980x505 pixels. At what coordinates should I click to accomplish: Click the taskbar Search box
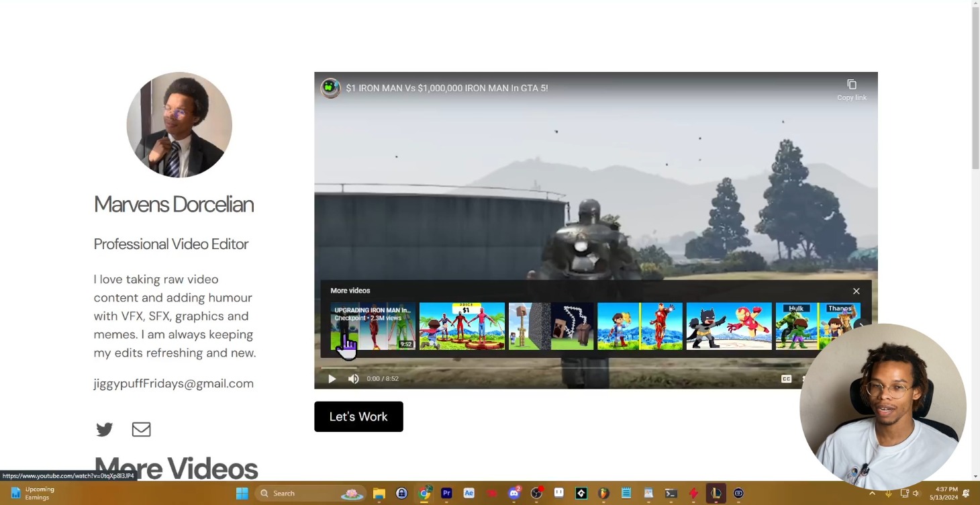coord(311,493)
